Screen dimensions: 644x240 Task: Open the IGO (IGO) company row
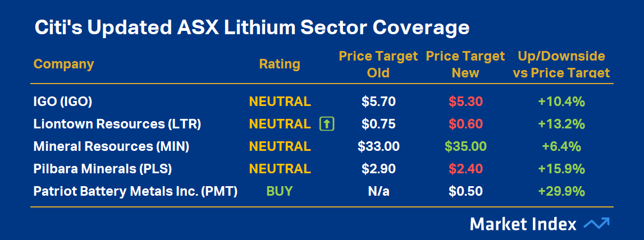62,101
